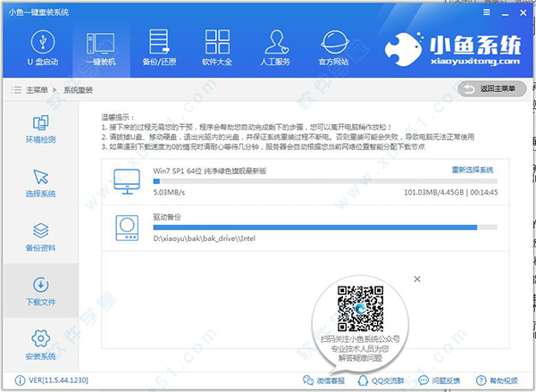536x392 pixels.
Task: Open the hamburger menu in title bar
Action: coord(487,13)
